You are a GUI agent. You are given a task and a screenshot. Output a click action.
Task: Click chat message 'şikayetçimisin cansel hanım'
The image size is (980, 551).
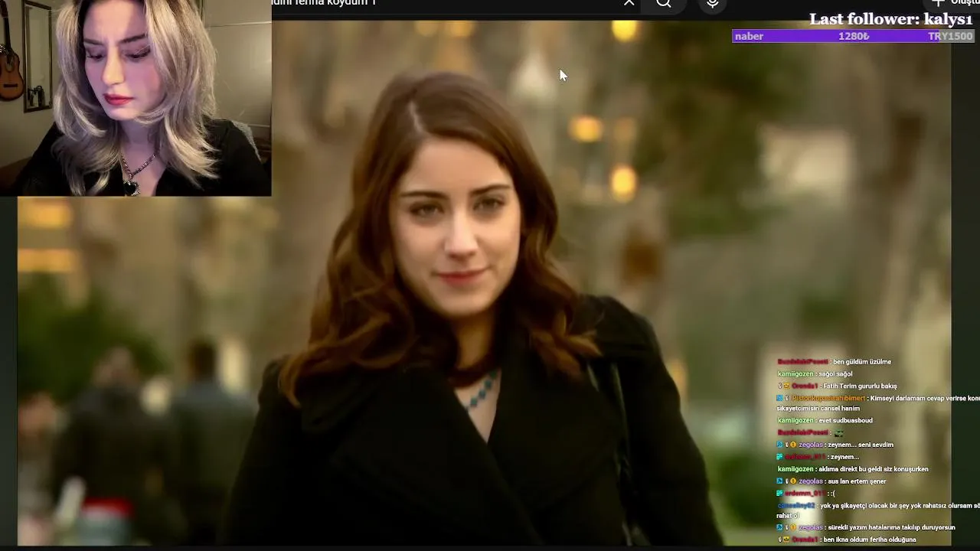[x=818, y=409]
